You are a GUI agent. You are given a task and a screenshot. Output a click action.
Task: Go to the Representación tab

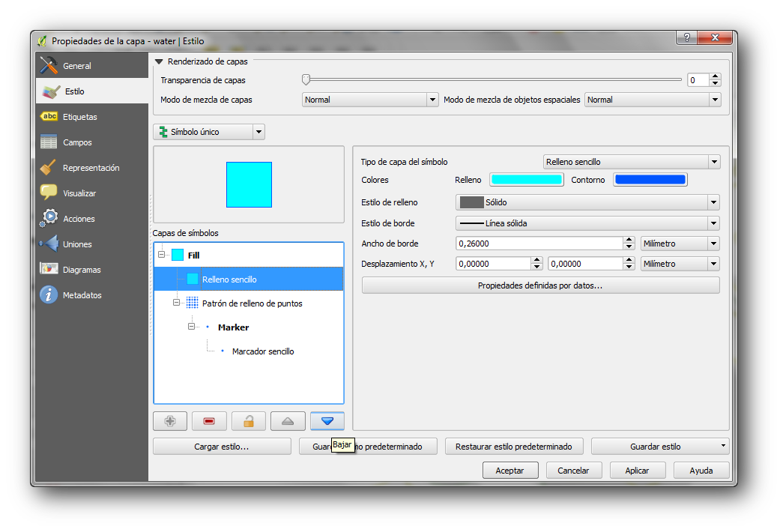tap(92, 167)
